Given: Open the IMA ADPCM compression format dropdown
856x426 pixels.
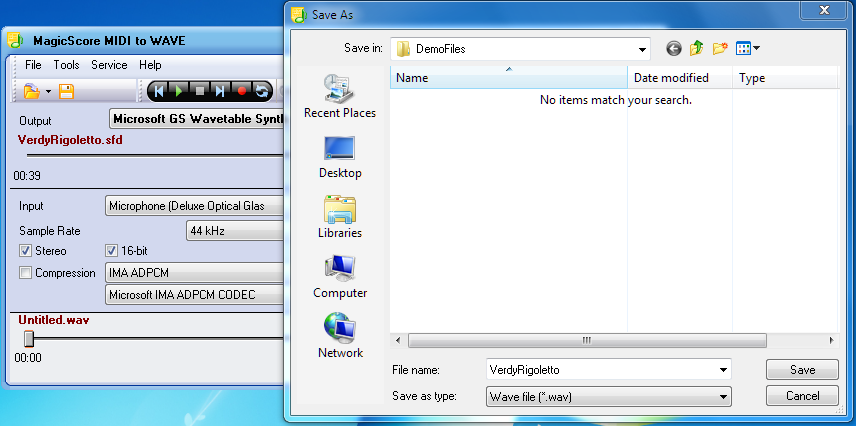Looking at the screenshot, I should pyautogui.click(x=194, y=273).
